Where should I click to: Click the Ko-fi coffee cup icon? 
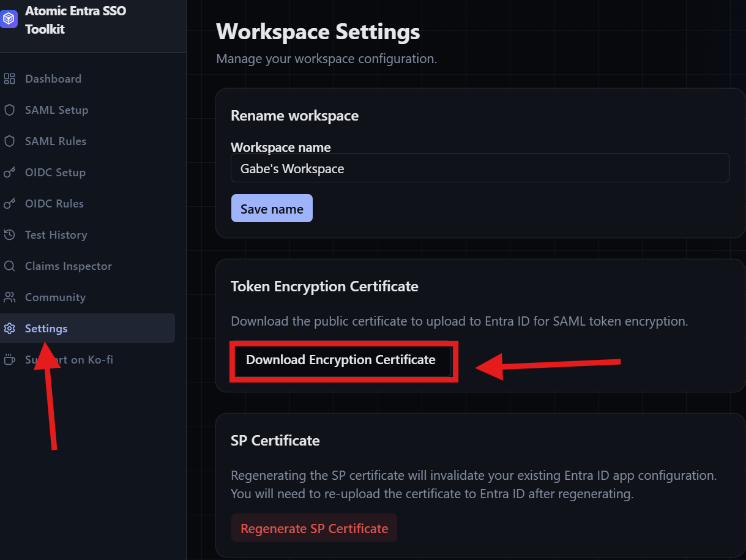click(x=9, y=360)
